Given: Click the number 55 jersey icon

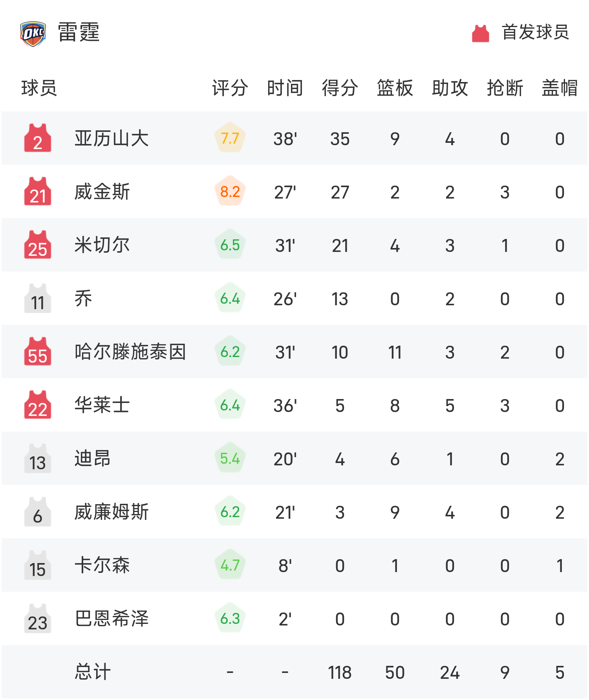Looking at the screenshot, I should (x=38, y=352).
